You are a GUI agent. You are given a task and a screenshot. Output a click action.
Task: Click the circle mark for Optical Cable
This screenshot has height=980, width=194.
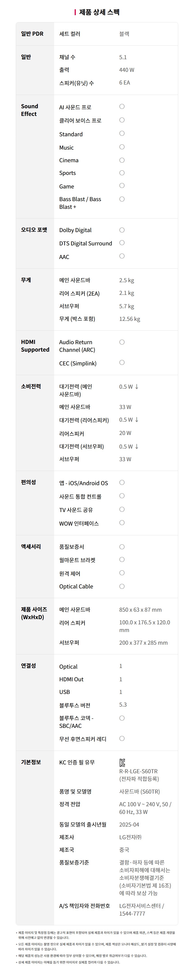click(x=122, y=586)
